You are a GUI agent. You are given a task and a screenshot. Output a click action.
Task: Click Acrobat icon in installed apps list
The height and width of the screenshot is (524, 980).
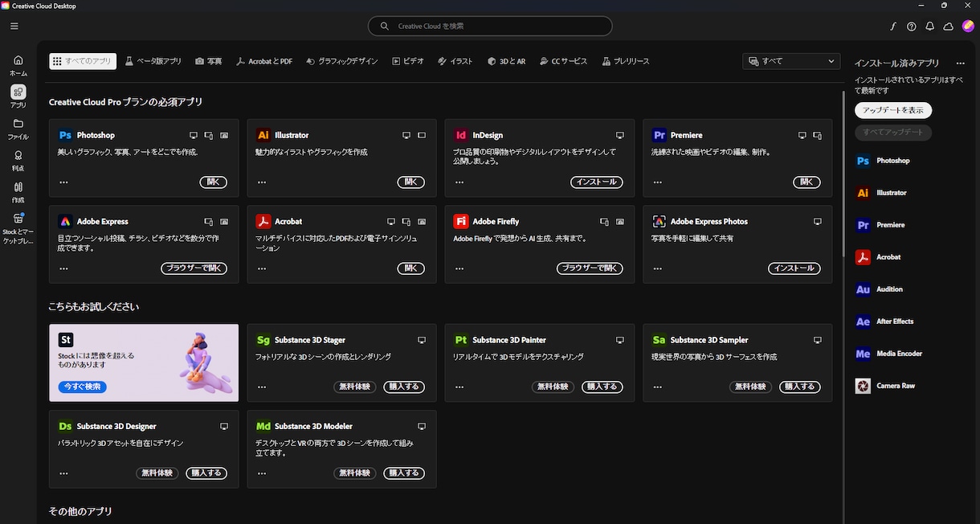(x=863, y=257)
